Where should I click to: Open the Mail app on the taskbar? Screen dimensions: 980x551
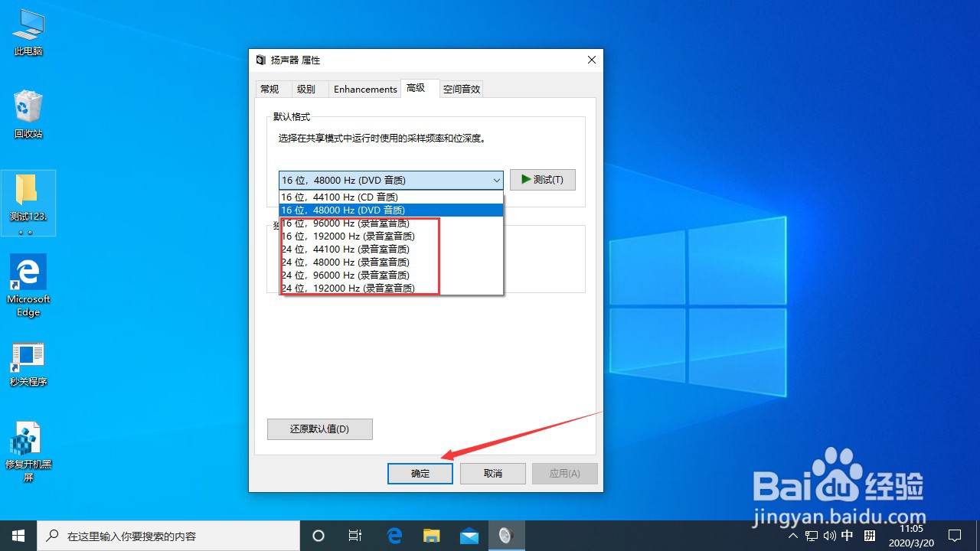(x=468, y=536)
